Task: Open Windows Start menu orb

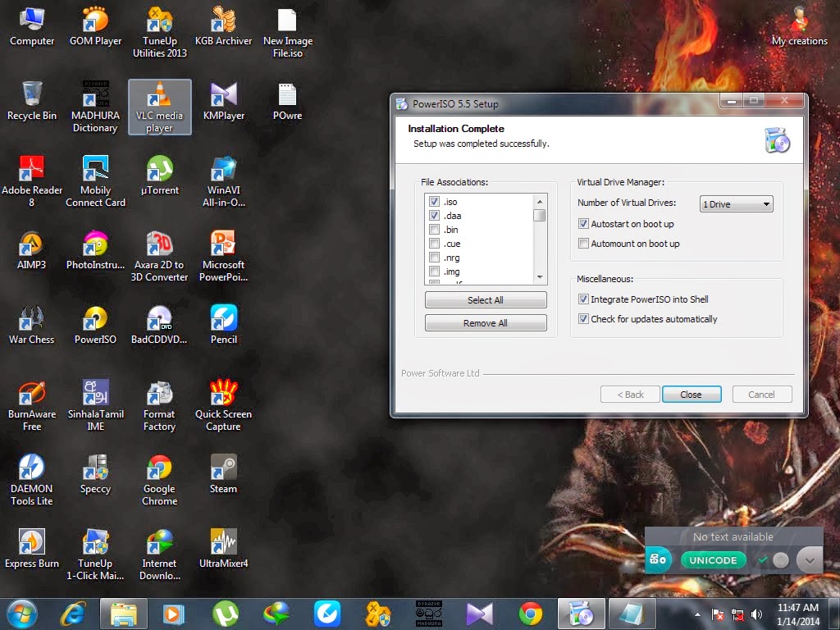Action: [x=22, y=614]
